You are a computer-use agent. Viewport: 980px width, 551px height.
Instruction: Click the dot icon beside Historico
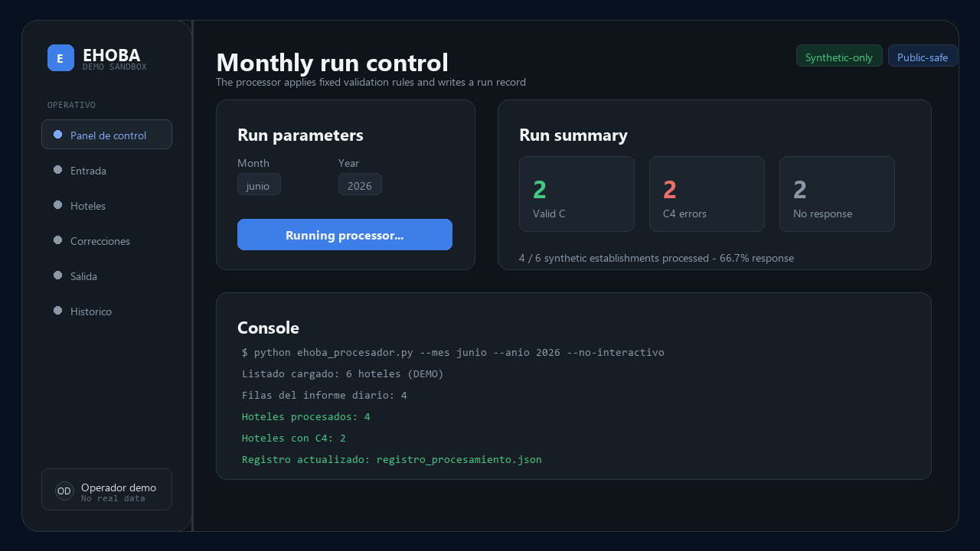coord(57,311)
